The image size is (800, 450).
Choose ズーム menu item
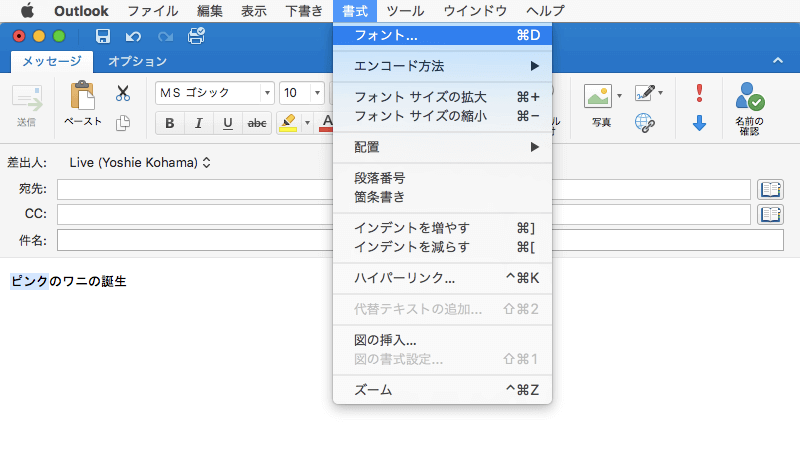pos(442,390)
